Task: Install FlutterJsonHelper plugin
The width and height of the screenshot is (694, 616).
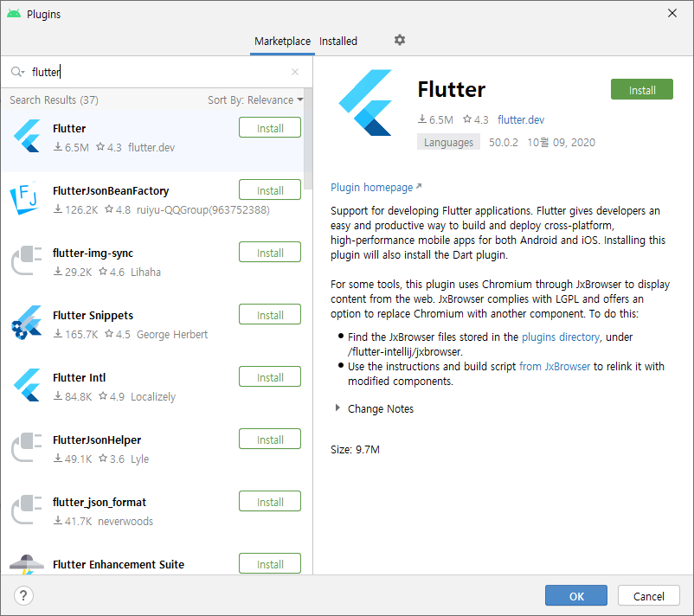Action: 270,440
